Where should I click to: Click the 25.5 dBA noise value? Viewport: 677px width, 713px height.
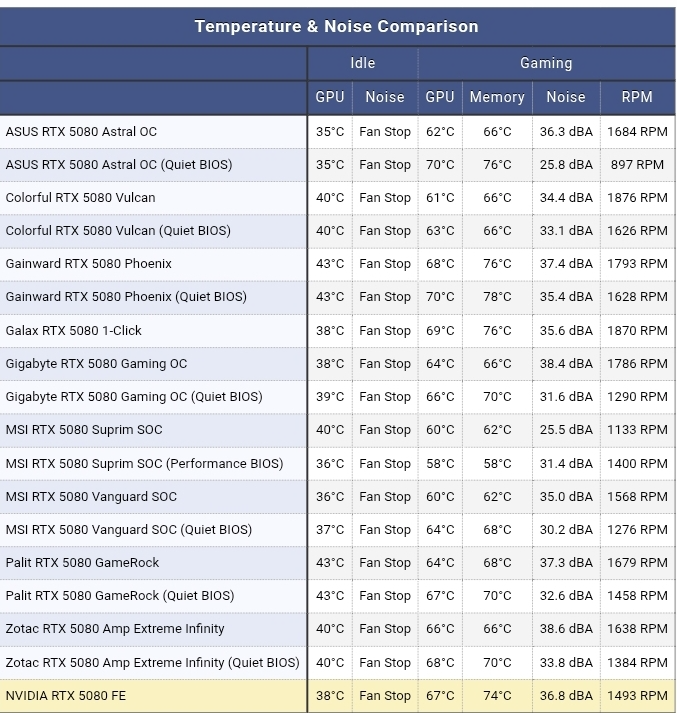(x=566, y=430)
